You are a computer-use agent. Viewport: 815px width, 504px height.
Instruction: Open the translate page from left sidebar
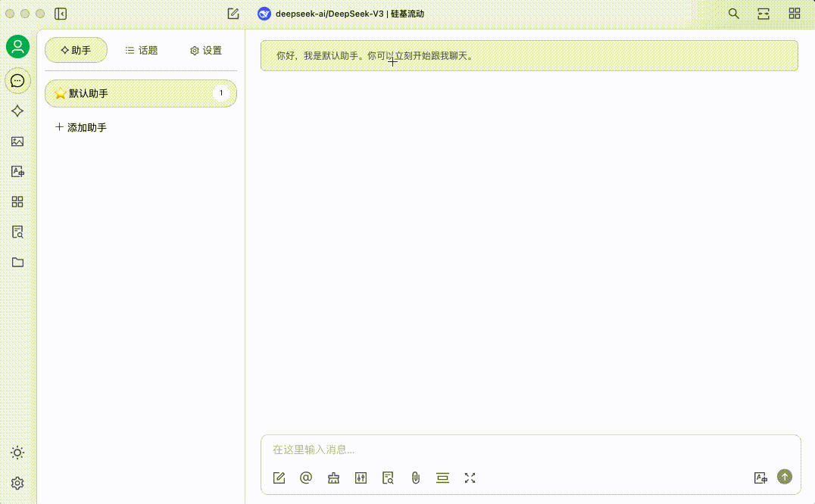(x=17, y=172)
